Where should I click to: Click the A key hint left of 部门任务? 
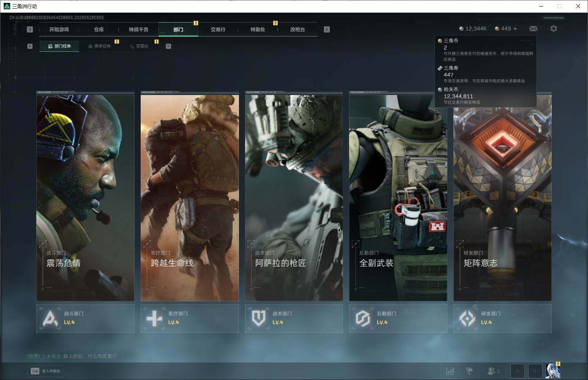pyautogui.click(x=30, y=46)
